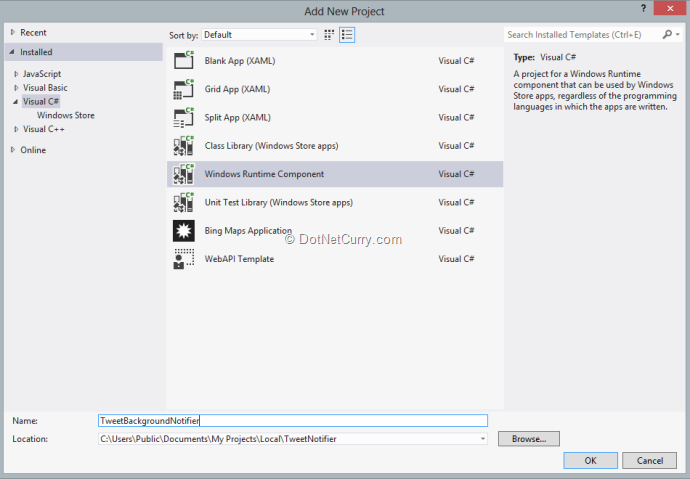
Task: Open the Location path dropdown arrow
Action: click(x=483, y=439)
